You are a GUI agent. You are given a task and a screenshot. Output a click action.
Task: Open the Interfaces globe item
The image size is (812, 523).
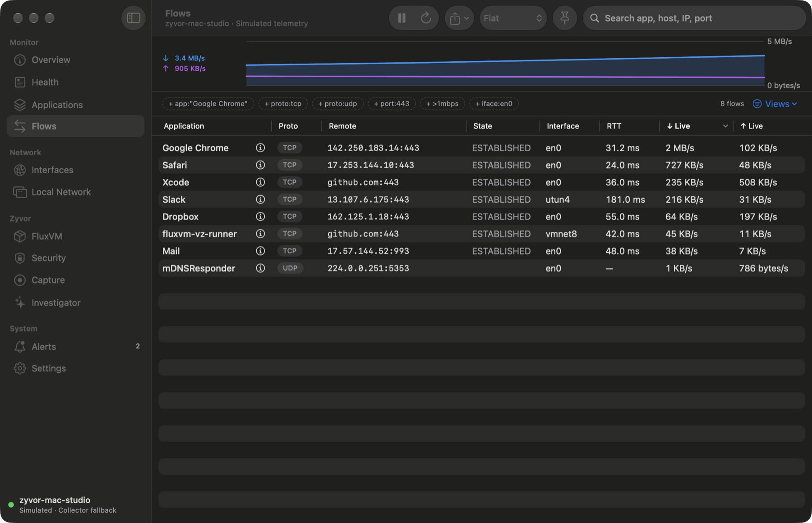pyautogui.click(x=76, y=170)
